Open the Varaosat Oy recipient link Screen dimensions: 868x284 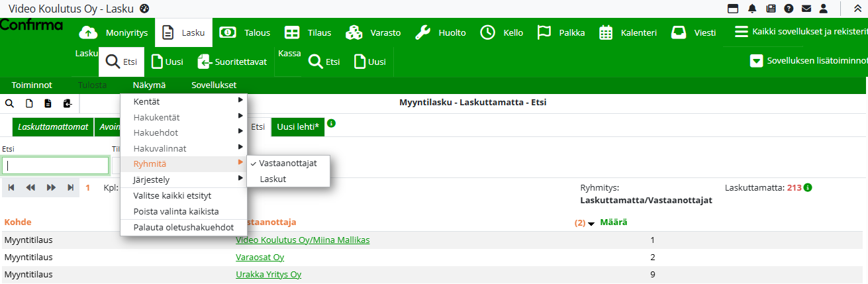tap(260, 257)
